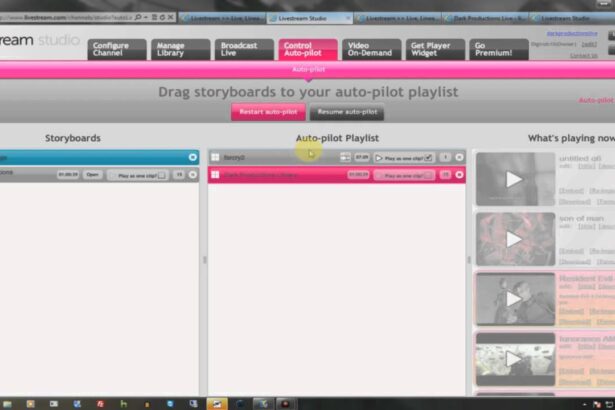Click the account username link at top right
Viewport: 615px width, 410px height.
(572, 34)
